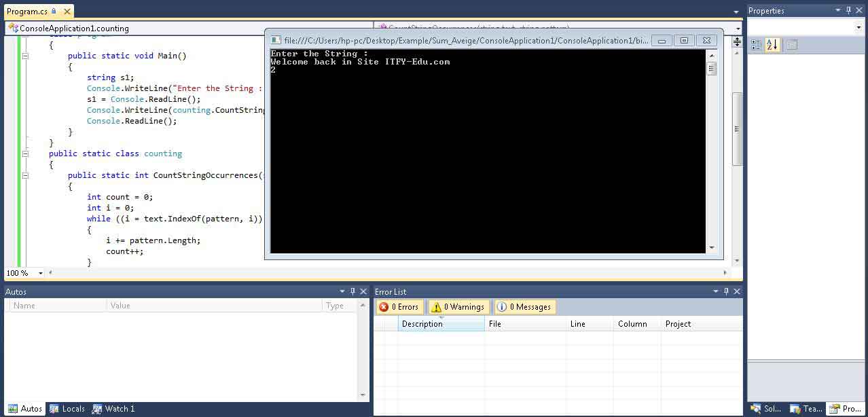Pin the Properties panel with auto-hide icon
Viewport: 868px width, 417px height.
849,10
